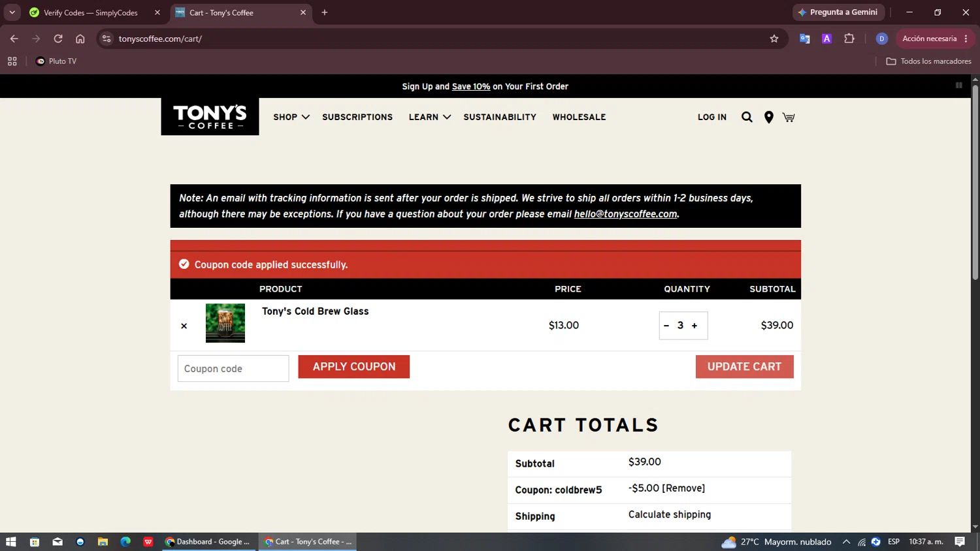Image resolution: width=980 pixels, height=551 pixels.
Task: Click the hello@tonyscoffee.com email link
Action: coord(625,214)
